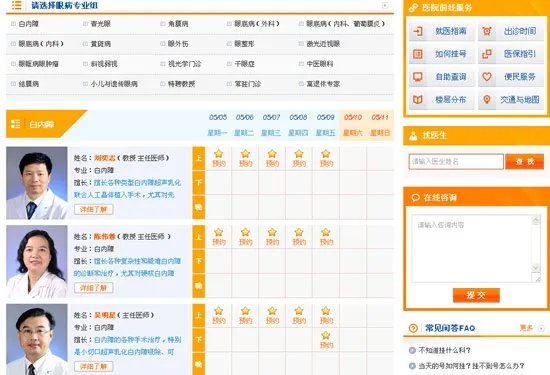Image resolution: width=550 pixels, height=375 pixels.
Task: Open the 自助查询 monitor icon
Action: point(418,77)
